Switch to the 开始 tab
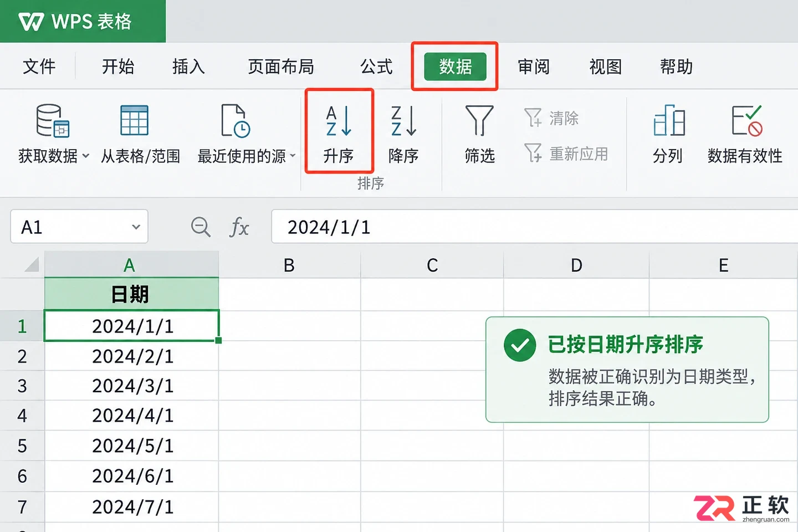 (118, 66)
